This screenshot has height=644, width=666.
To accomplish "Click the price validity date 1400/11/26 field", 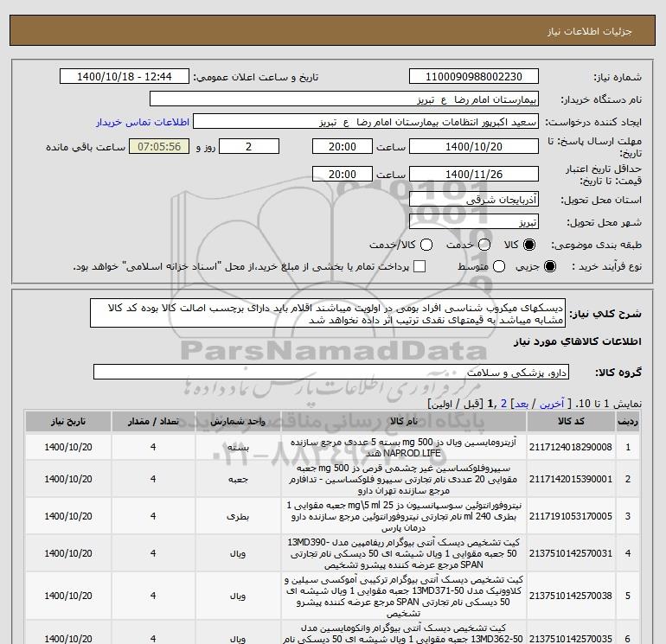I will pyautogui.click(x=474, y=174).
